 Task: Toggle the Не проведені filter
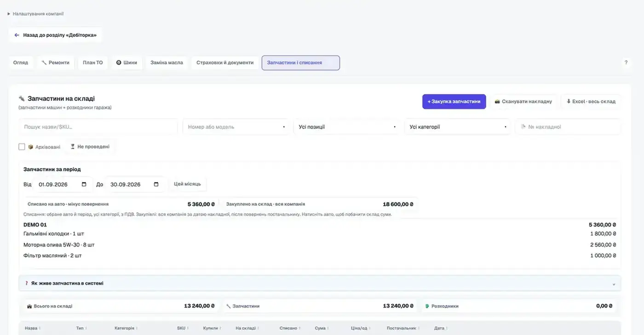90,147
